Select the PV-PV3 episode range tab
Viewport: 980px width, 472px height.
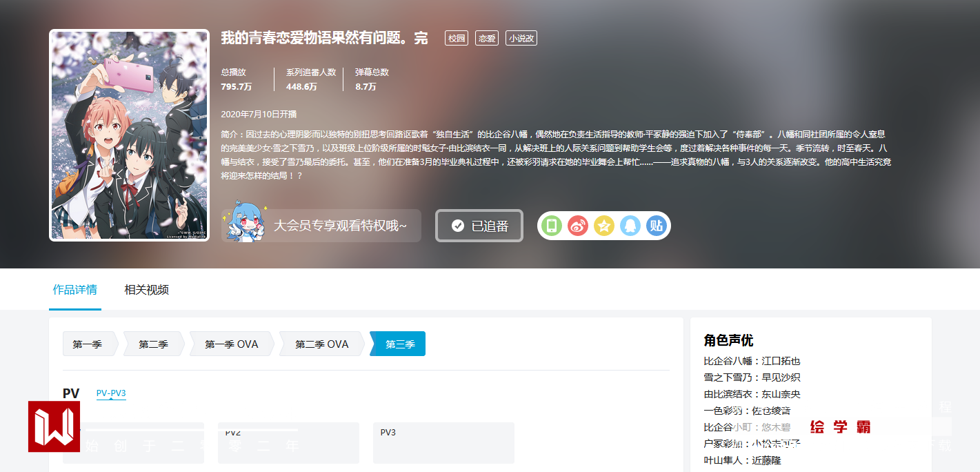pos(111,393)
